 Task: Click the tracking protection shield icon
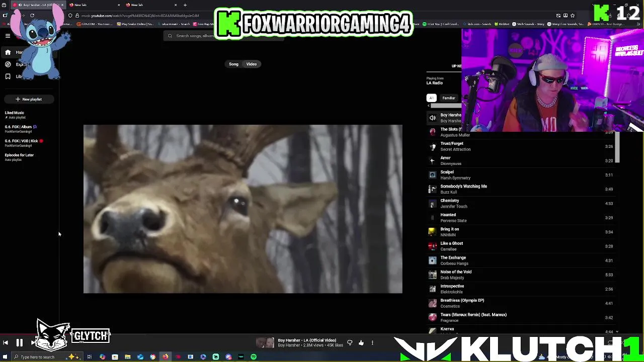[x=70, y=16]
